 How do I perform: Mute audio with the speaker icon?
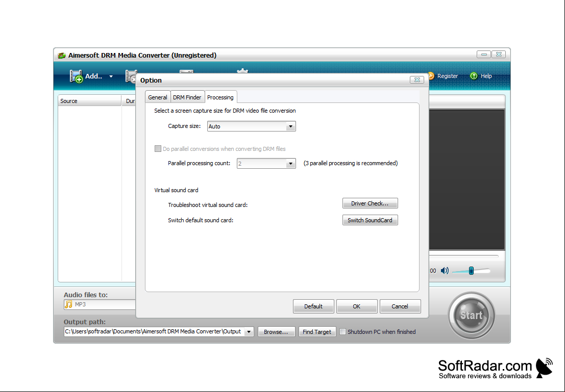click(x=445, y=271)
